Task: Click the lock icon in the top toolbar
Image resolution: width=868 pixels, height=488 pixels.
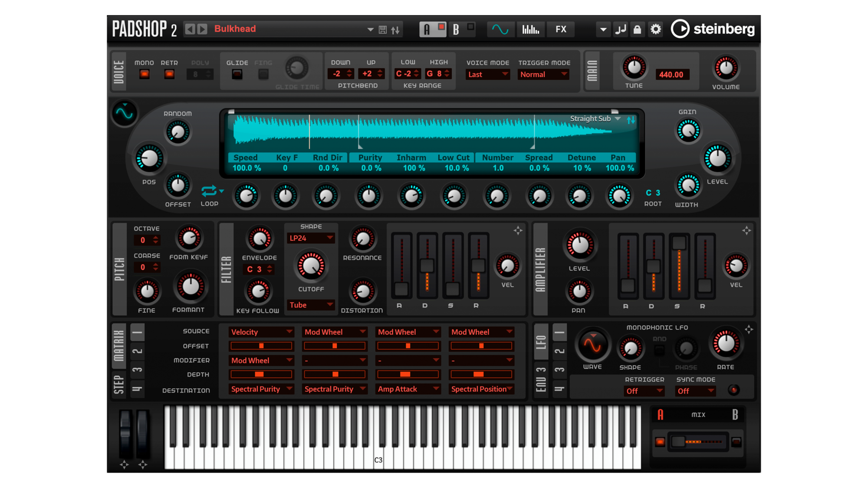Action: (x=638, y=29)
